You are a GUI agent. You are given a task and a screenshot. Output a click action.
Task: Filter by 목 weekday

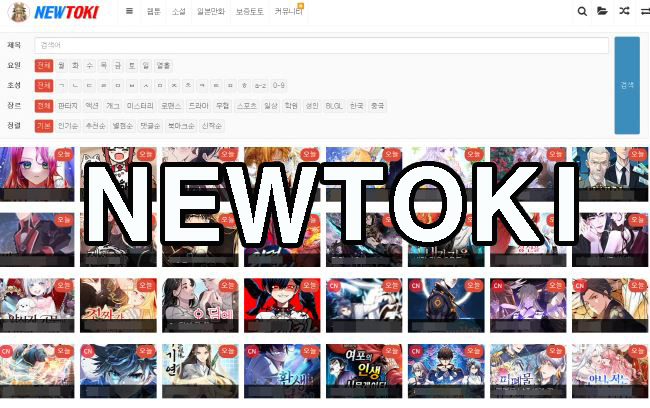click(x=104, y=65)
